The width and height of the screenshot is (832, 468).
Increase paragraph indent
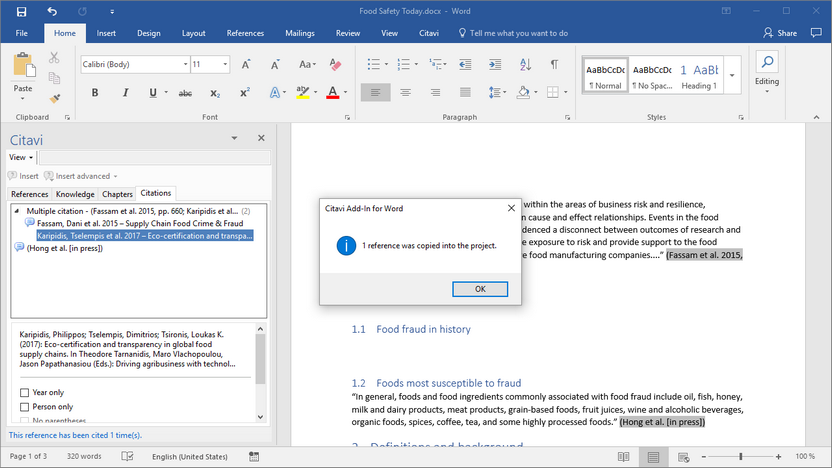pyautogui.click(x=495, y=65)
